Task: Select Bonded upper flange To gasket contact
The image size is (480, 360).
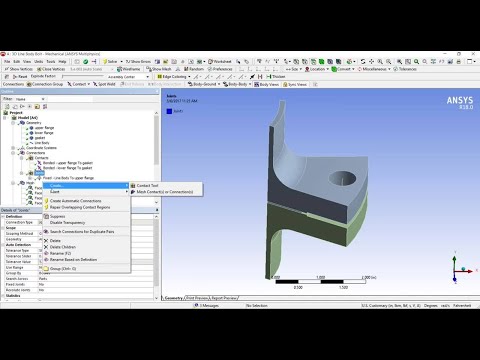Action: pos(68,163)
